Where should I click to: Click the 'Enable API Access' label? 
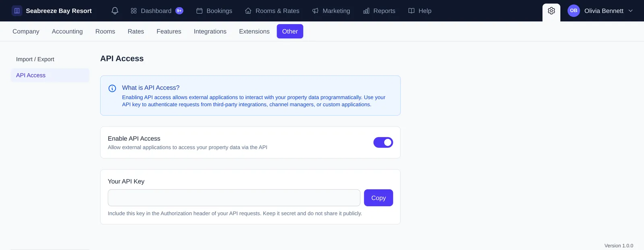[134, 139]
